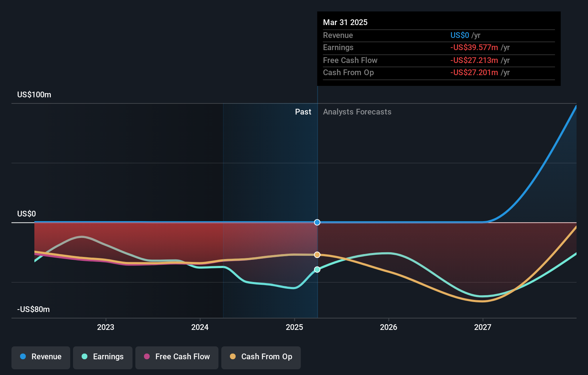The width and height of the screenshot is (588, 375).
Task: Click the -US$80m y-axis label
Action: pyautogui.click(x=34, y=309)
